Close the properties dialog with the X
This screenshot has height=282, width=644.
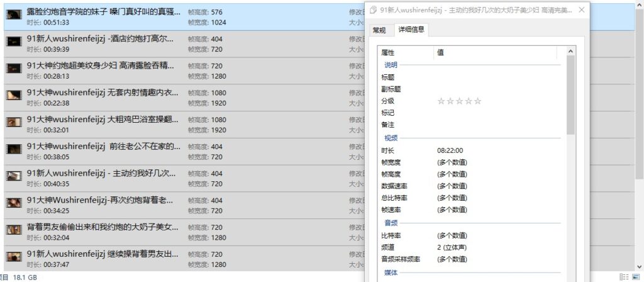[581, 10]
